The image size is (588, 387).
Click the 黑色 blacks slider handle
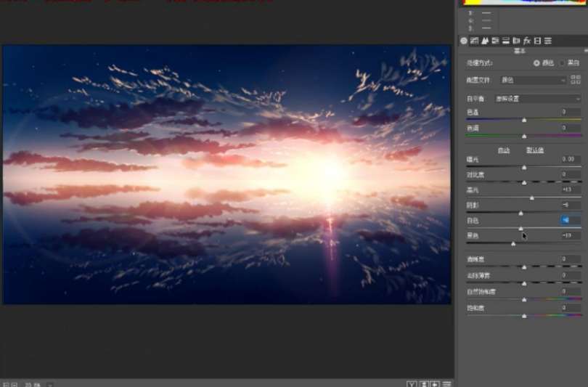point(513,244)
